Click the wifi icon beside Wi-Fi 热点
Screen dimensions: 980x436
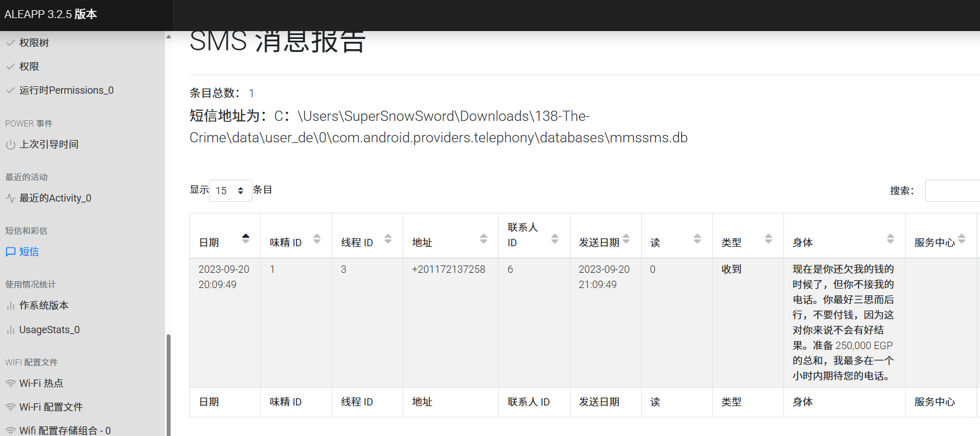coord(10,383)
